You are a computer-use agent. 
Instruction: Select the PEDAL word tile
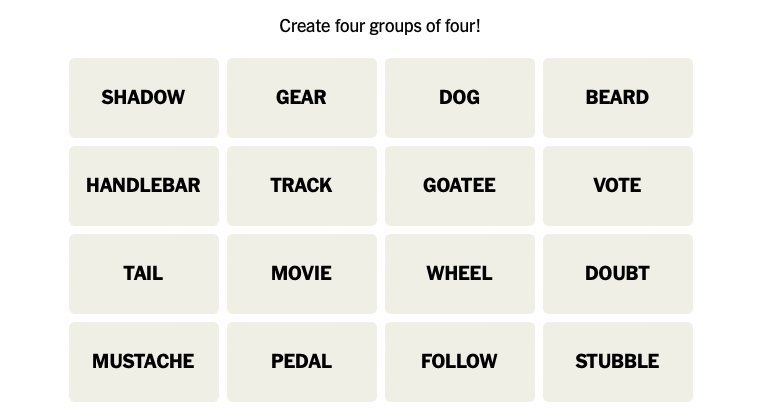[x=302, y=362]
